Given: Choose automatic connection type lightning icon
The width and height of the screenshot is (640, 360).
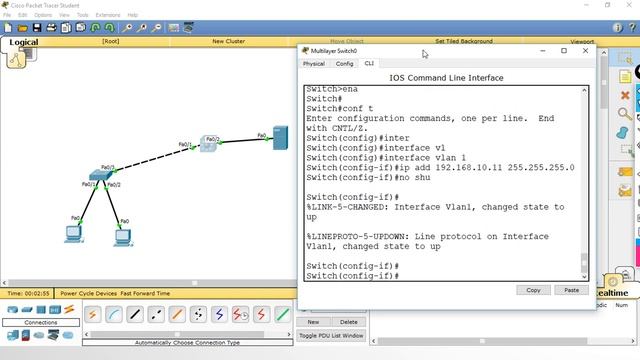Looking at the screenshot, I should (93, 314).
